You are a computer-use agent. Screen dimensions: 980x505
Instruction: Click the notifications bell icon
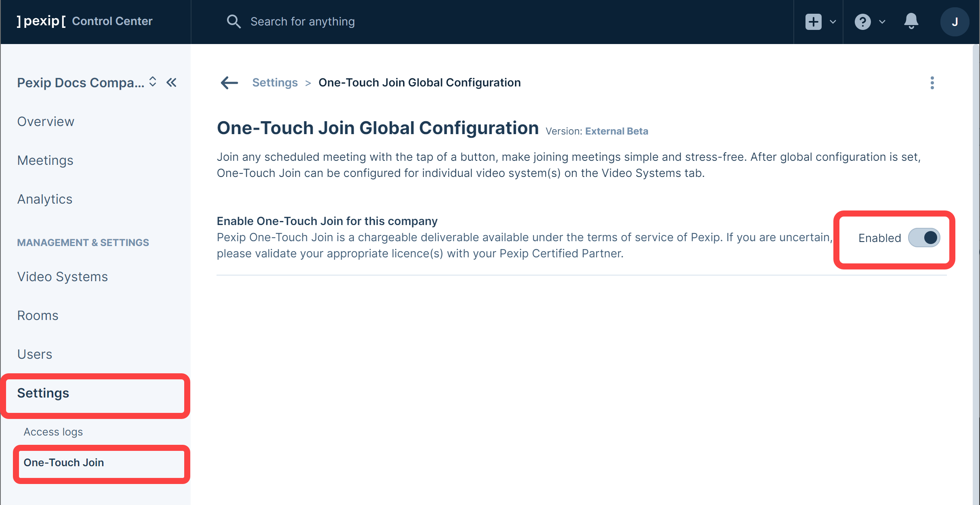tap(911, 21)
